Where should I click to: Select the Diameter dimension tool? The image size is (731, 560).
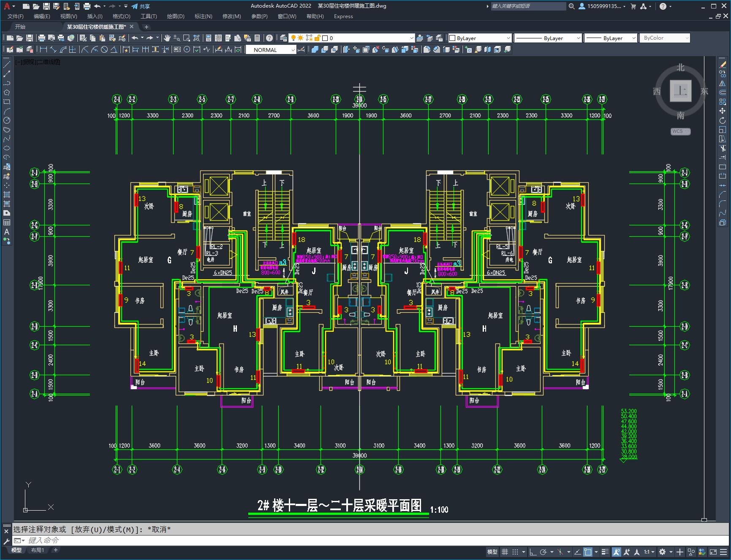[x=104, y=50]
